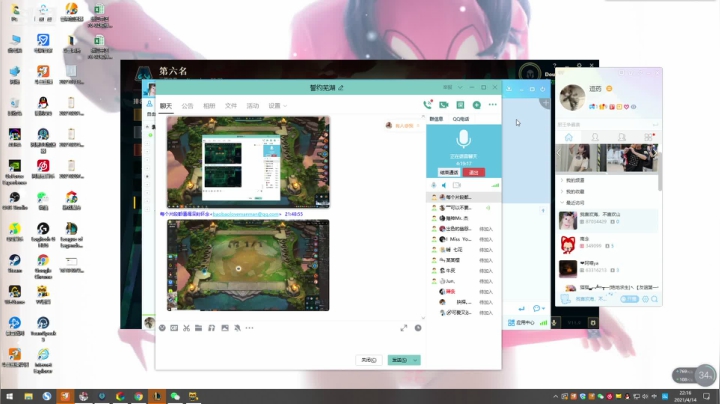The image size is (720, 404).
Task: Open WeChat from the taskbar
Action: tap(175, 396)
